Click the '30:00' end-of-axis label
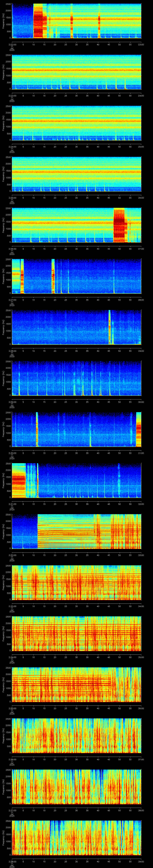This screenshot has height=868, width=153. [x=141, y=402]
